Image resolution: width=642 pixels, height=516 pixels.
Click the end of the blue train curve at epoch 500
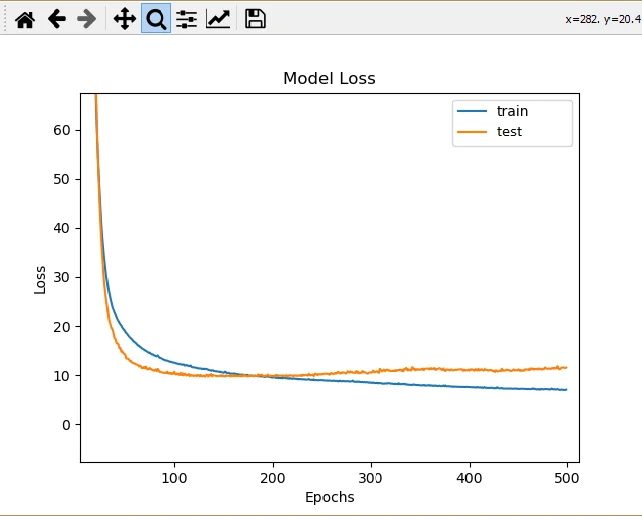[x=566, y=389]
